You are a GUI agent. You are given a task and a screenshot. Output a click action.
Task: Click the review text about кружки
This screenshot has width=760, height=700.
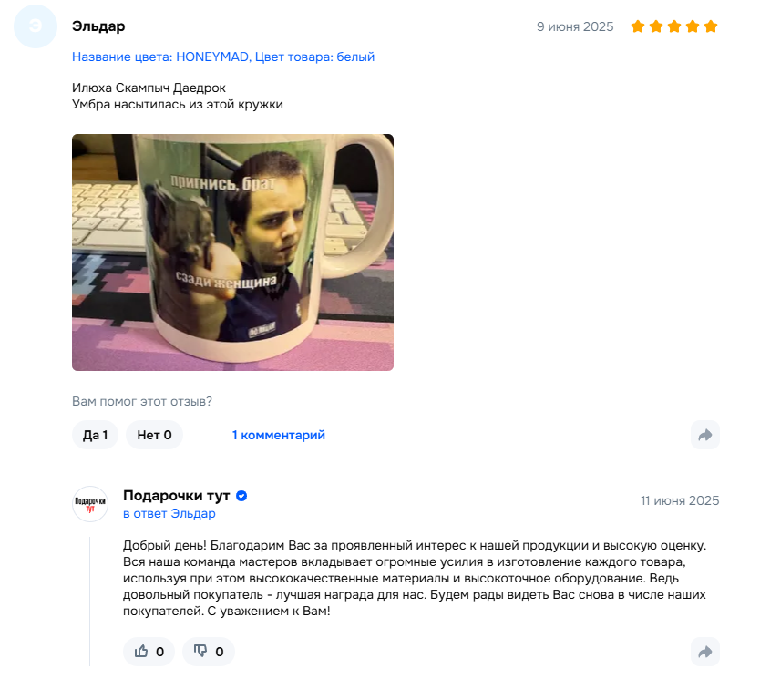tap(178, 96)
